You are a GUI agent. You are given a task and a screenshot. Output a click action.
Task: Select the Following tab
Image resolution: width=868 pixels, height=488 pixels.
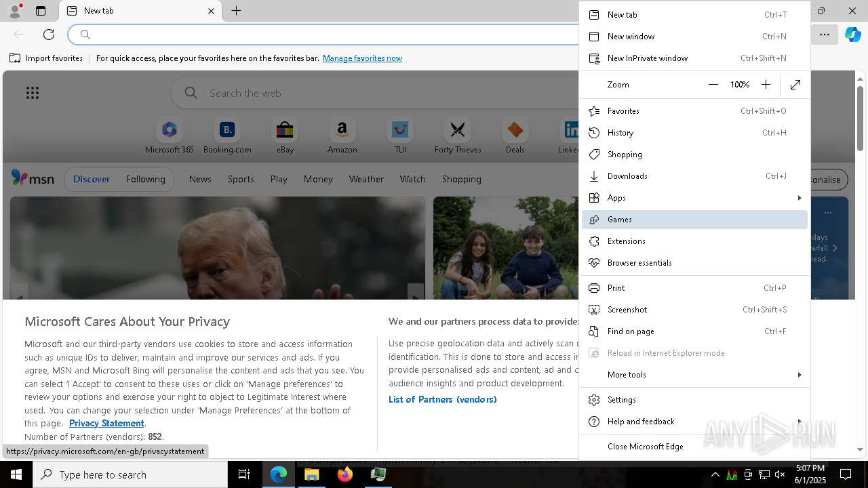tap(145, 179)
